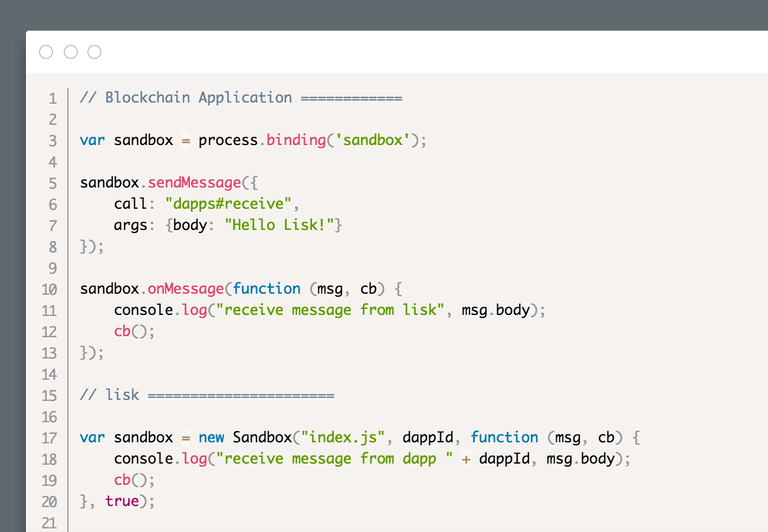Viewport: 768px width, 532px height.
Task: Click "onMessage" method name
Action: [x=186, y=289]
